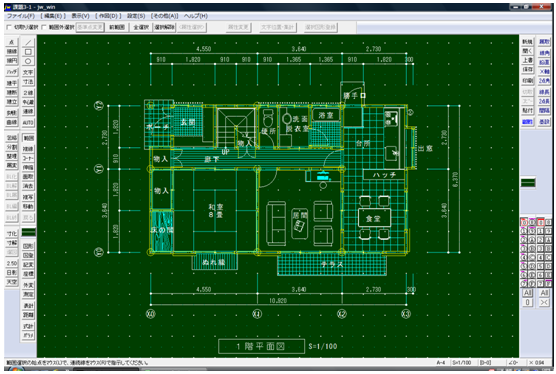
Task: Select the ハッチ hatch tool
Action: (12, 72)
